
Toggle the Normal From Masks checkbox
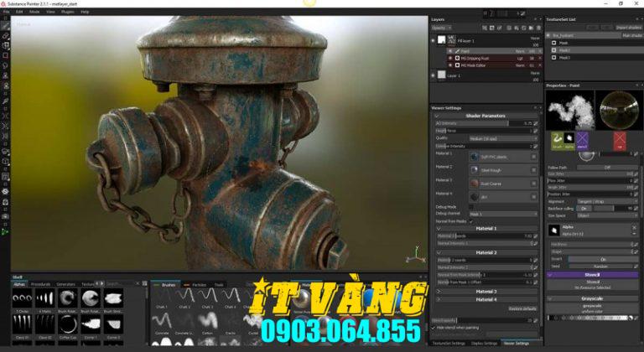click(471, 221)
